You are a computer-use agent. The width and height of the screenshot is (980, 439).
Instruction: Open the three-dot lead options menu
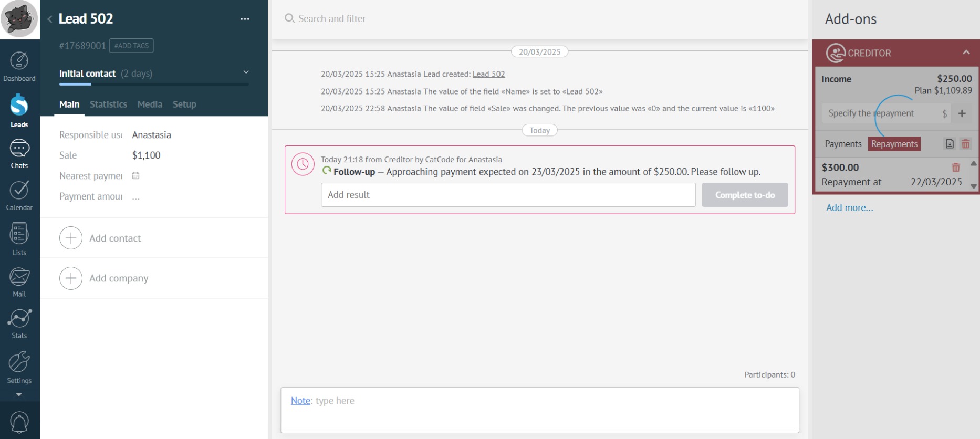pyautogui.click(x=245, y=19)
